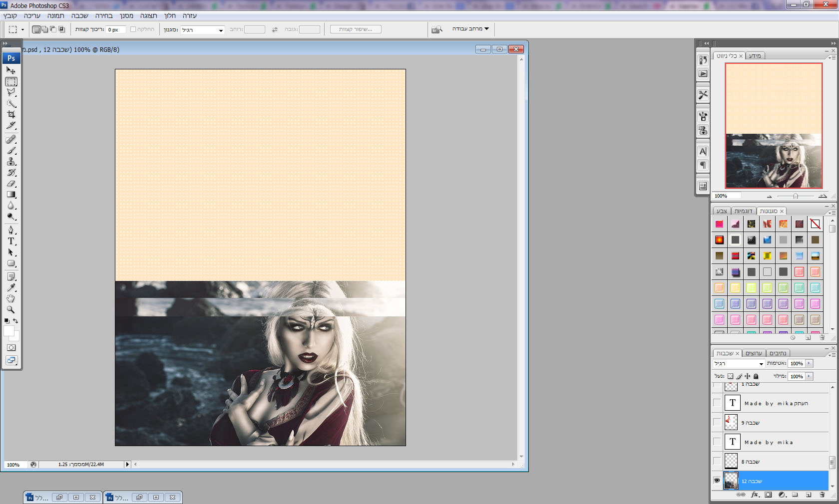
Task: Open the workspace dropdown menu
Action: pos(470,29)
